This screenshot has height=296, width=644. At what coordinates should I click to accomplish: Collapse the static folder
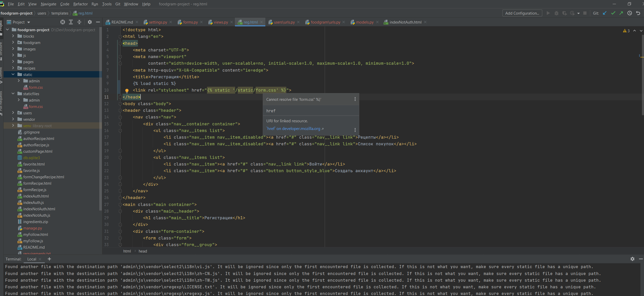[13, 74]
